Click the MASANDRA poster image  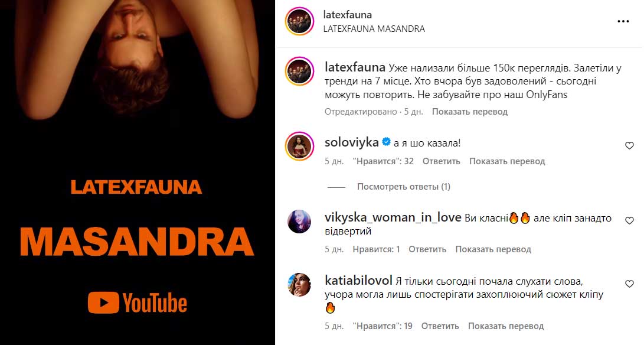pyautogui.click(x=137, y=172)
